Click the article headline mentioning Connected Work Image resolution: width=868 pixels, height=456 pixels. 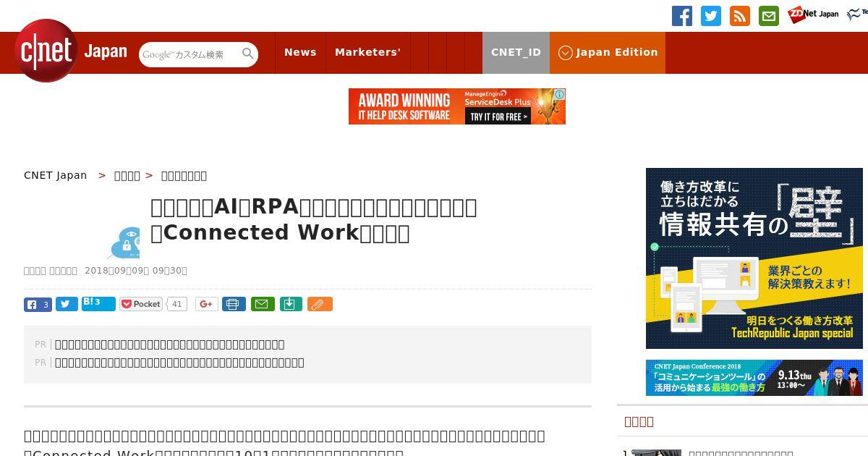point(314,219)
